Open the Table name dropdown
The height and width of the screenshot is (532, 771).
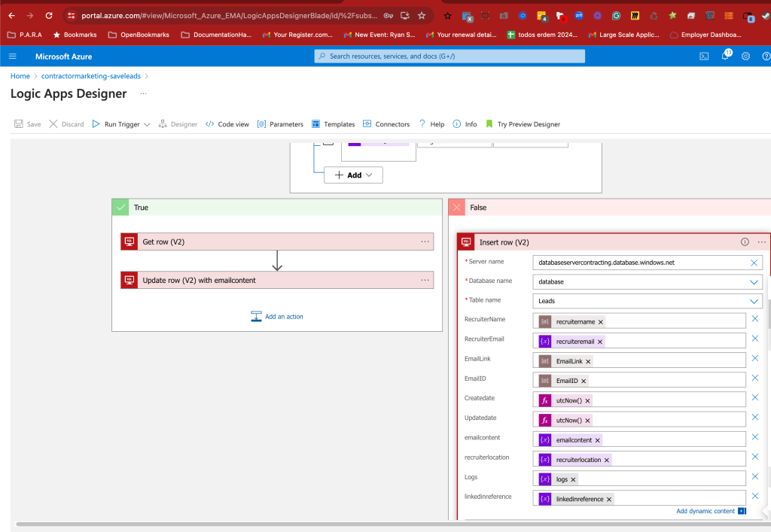coord(753,301)
